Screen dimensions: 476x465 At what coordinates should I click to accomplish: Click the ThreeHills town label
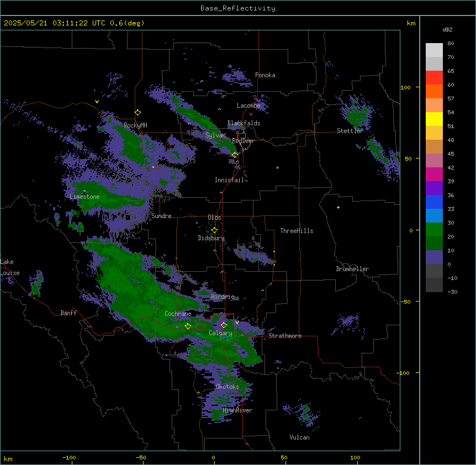(297, 231)
